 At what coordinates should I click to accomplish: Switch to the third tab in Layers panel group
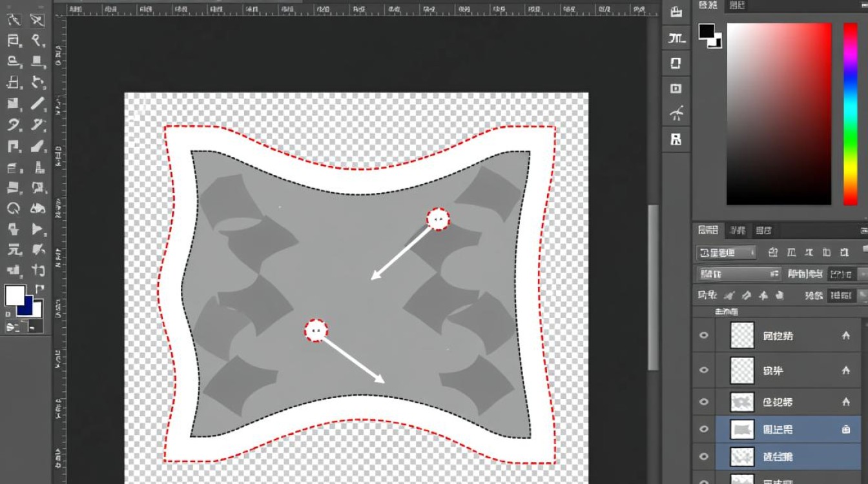(x=763, y=230)
